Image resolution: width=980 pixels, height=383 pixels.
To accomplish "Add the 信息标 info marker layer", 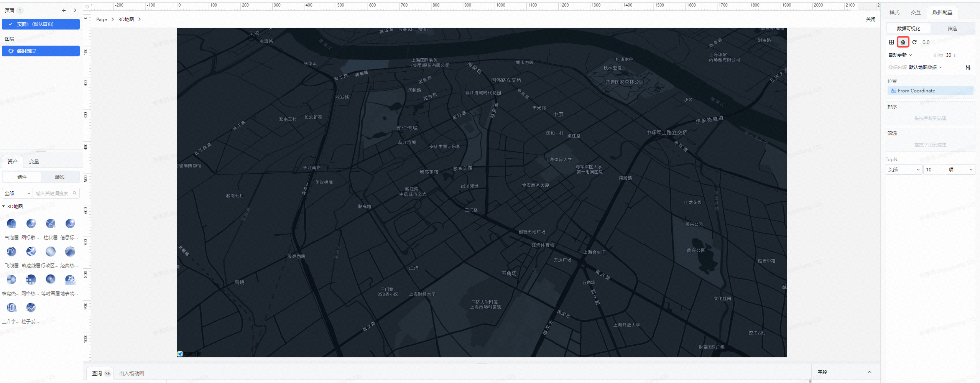I will 70,223.
